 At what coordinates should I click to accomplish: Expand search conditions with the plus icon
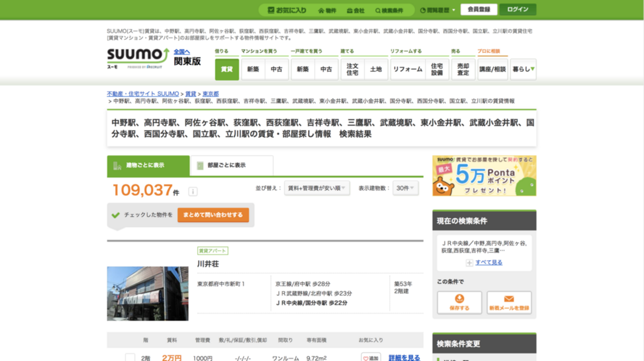pos(469,263)
